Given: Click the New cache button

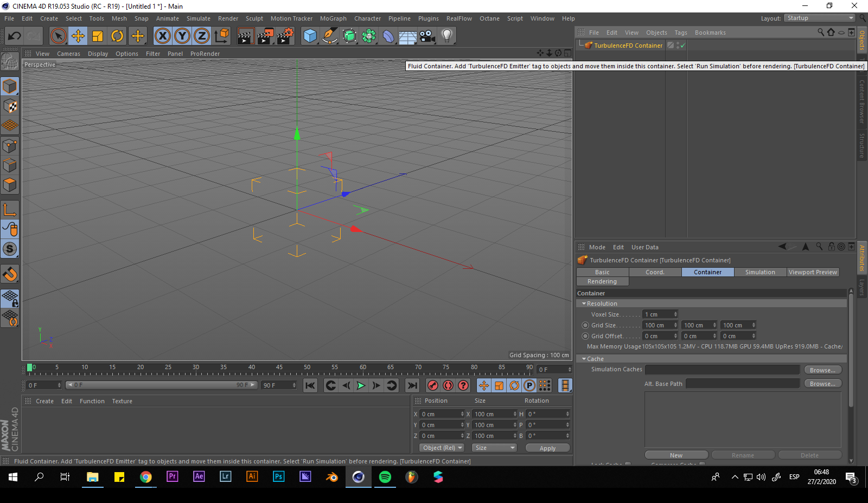Looking at the screenshot, I should coord(676,455).
